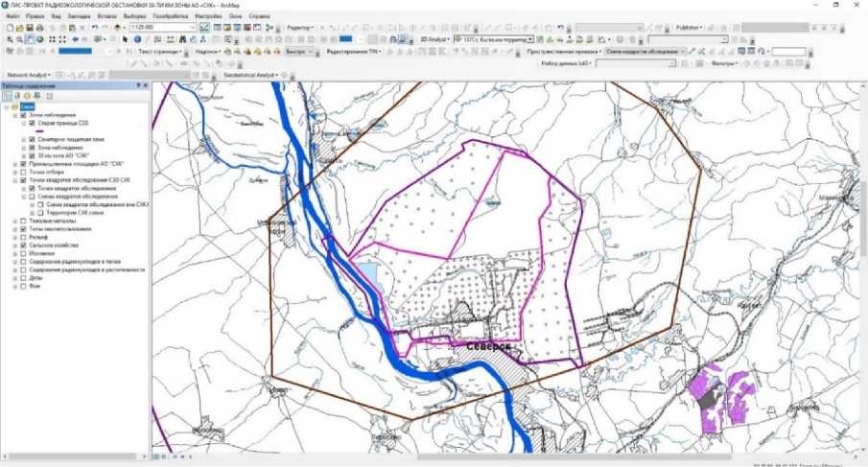This screenshot has height=467, width=868.
Task: Open the Editor toolbar icon
Action: (204, 27)
